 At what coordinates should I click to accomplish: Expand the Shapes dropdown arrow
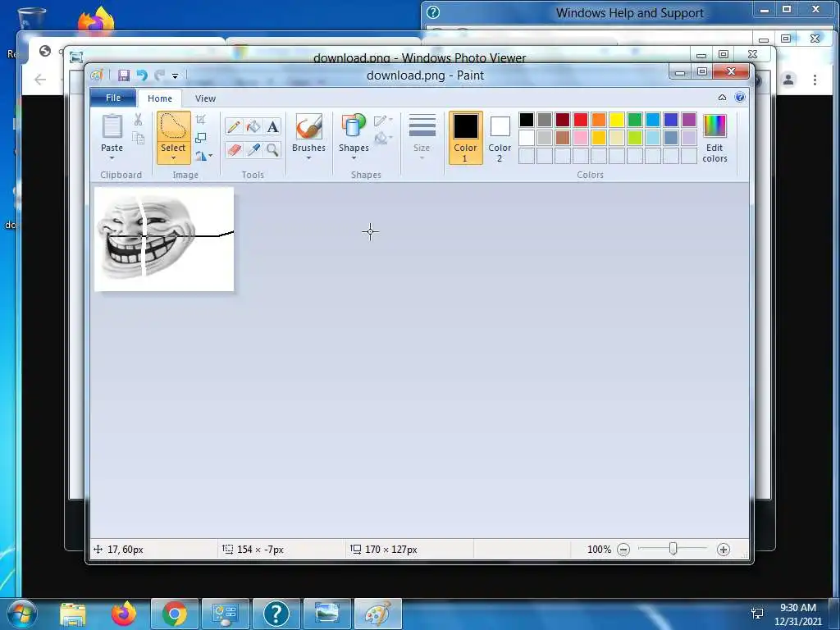[x=354, y=158]
